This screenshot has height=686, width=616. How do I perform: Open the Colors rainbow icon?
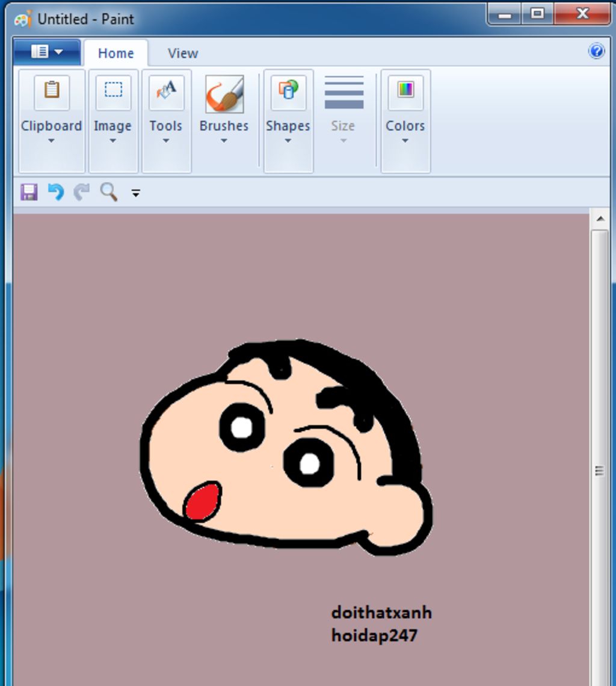coord(405,90)
